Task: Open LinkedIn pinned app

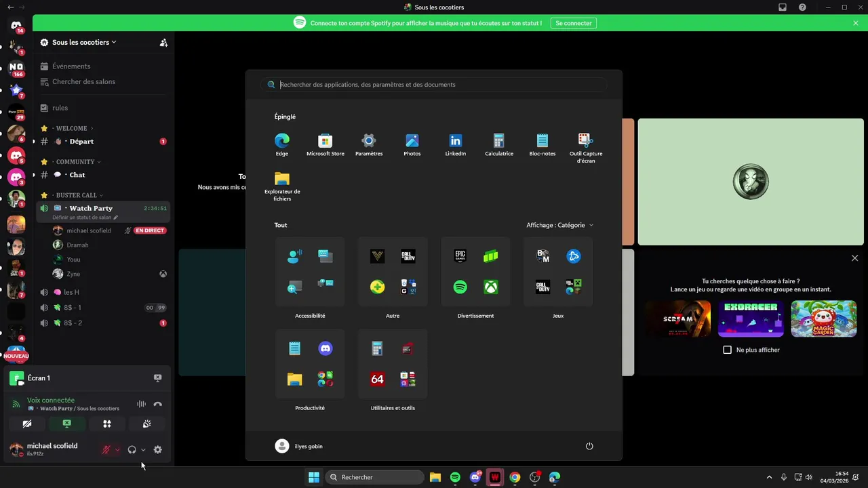Action: point(456,144)
